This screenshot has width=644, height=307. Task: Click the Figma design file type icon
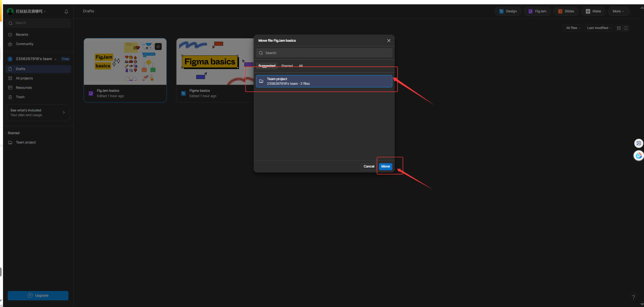(183, 93)
